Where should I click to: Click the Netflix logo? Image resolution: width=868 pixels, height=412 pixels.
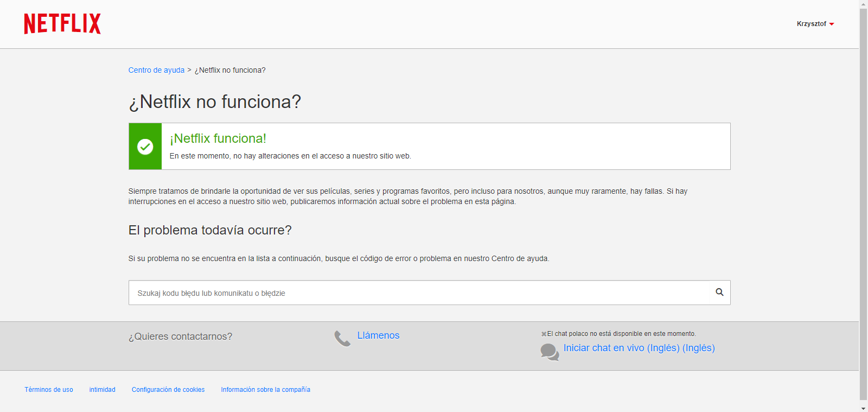[x=62, y=24]
